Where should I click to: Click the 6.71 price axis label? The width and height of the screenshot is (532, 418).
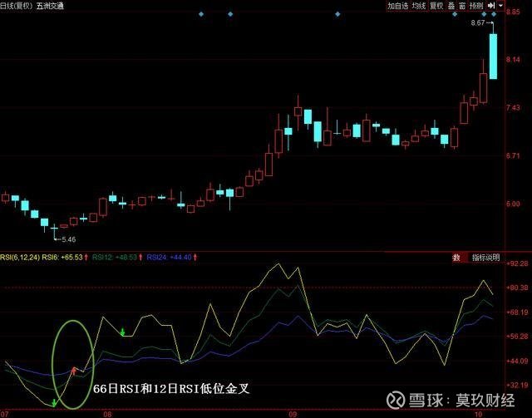(513, 155)
